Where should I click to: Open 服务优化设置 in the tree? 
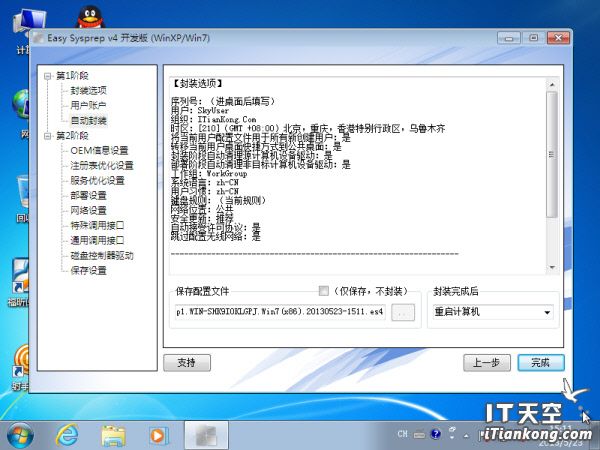pos(98,181)
